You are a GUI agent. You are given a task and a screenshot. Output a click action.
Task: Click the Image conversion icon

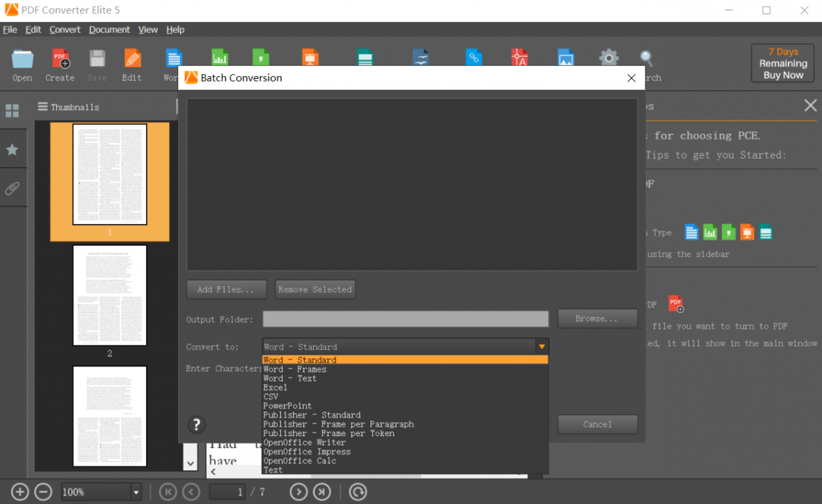point(566,58)
